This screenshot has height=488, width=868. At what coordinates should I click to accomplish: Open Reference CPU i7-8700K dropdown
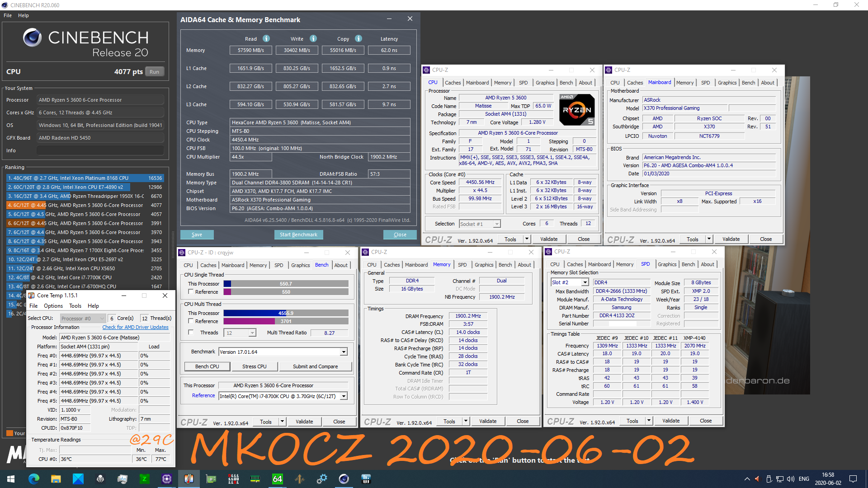(x=344, y=396)
